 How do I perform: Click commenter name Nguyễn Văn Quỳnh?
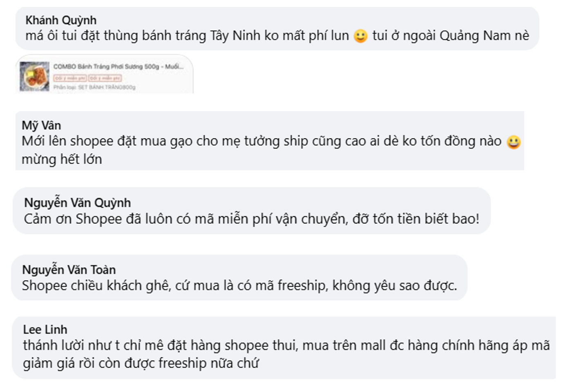click(x=78, y=203)
